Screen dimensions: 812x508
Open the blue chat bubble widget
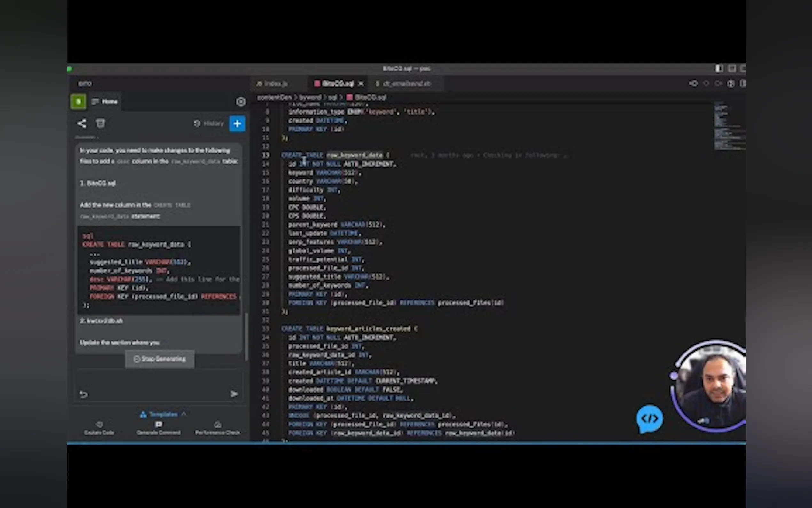click(x=649, y=419)
